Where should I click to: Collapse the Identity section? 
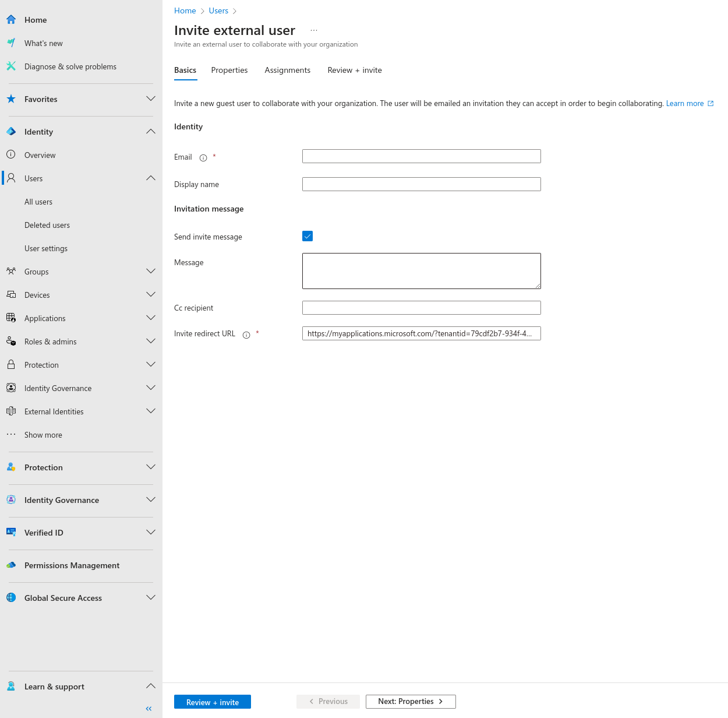click(x=151, y=131)
